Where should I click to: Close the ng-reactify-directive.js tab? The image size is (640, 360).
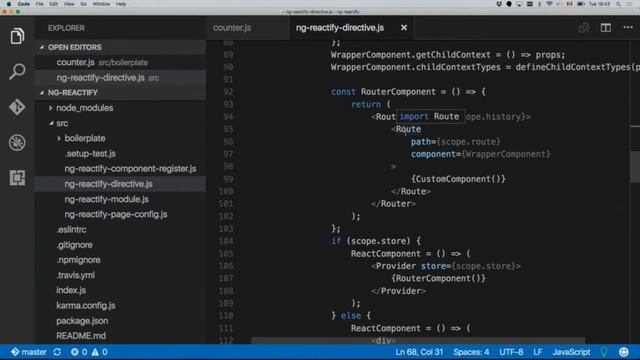(x=404, y=28)
